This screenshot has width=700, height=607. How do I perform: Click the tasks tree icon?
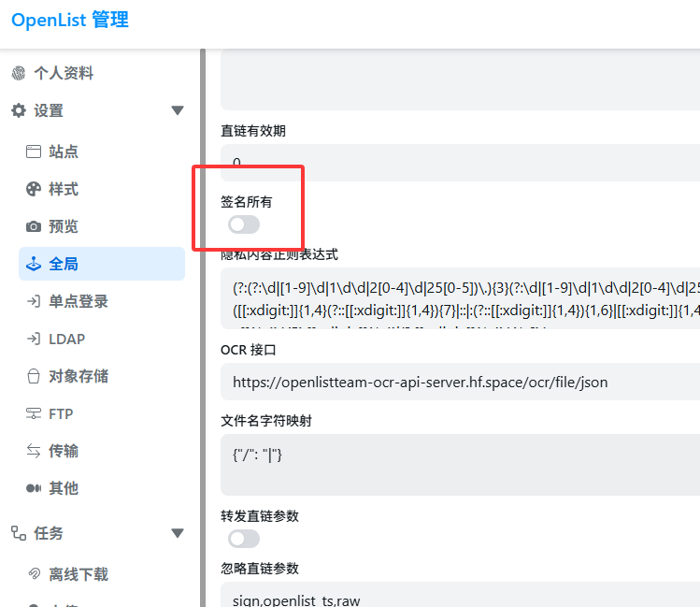pos(19,533)
